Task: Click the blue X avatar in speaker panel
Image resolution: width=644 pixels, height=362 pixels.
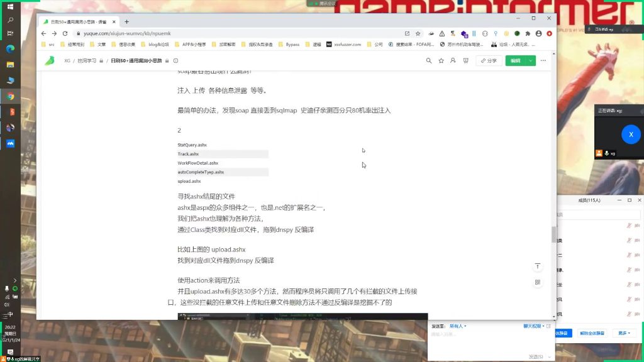Action: pos(631,134)
